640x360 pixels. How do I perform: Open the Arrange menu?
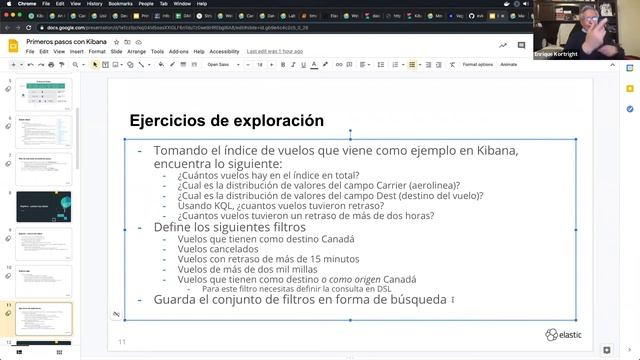[x=136, y=51]
